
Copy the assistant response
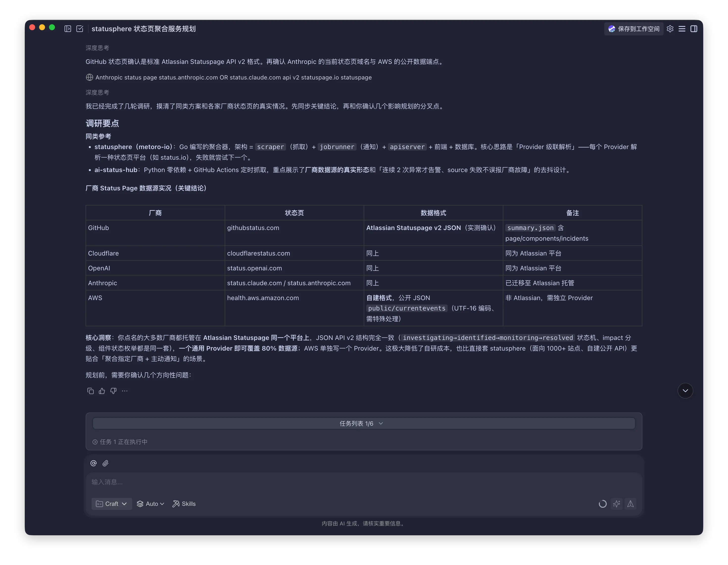pos(90,391)
